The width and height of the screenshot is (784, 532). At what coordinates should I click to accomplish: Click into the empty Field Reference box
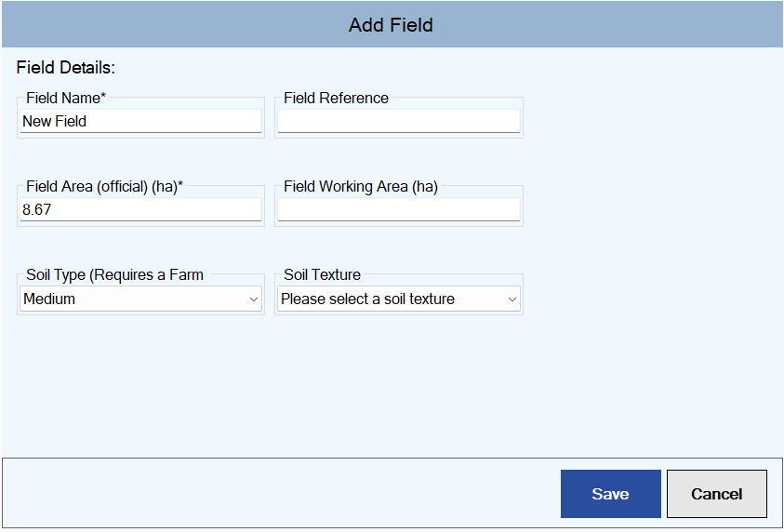(x=398, y=121)
